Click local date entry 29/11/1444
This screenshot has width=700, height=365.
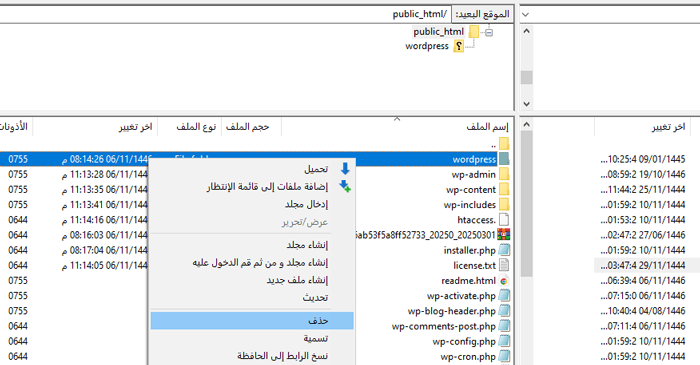(642, 265)
